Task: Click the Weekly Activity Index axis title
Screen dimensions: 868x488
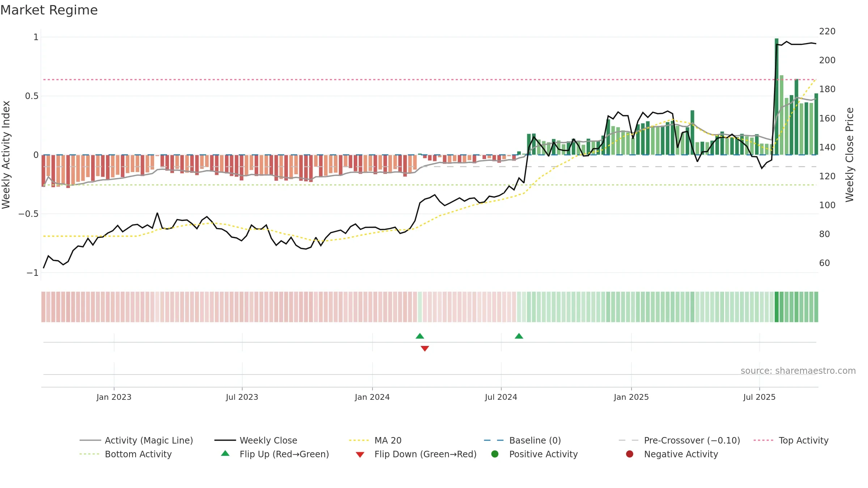Action: pos(6,155)
